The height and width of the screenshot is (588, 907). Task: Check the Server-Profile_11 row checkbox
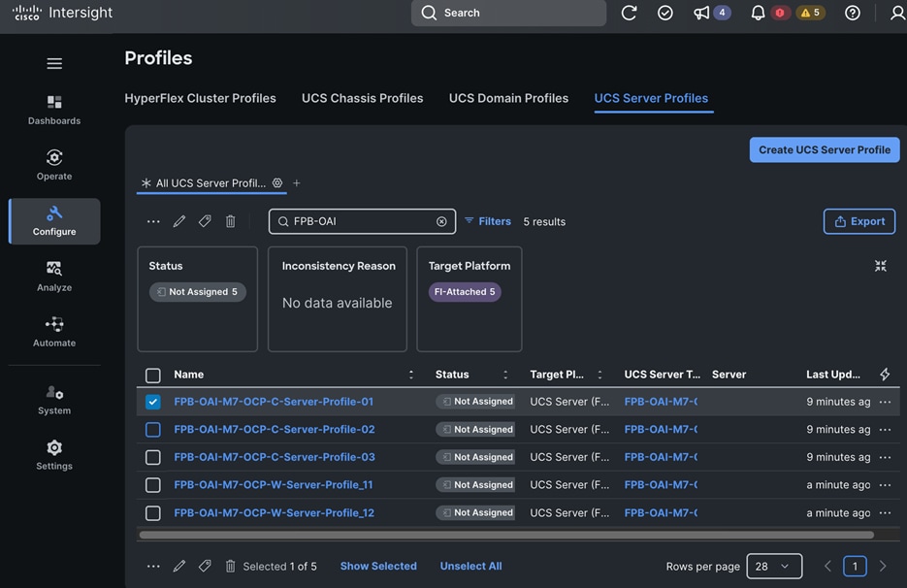[x=152, y=485]
